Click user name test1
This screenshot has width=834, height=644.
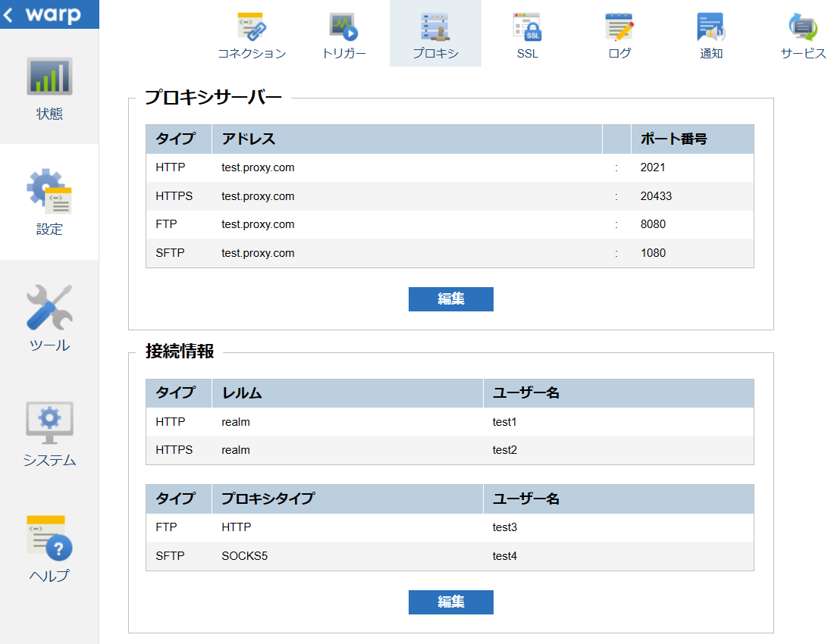[504, 422]
